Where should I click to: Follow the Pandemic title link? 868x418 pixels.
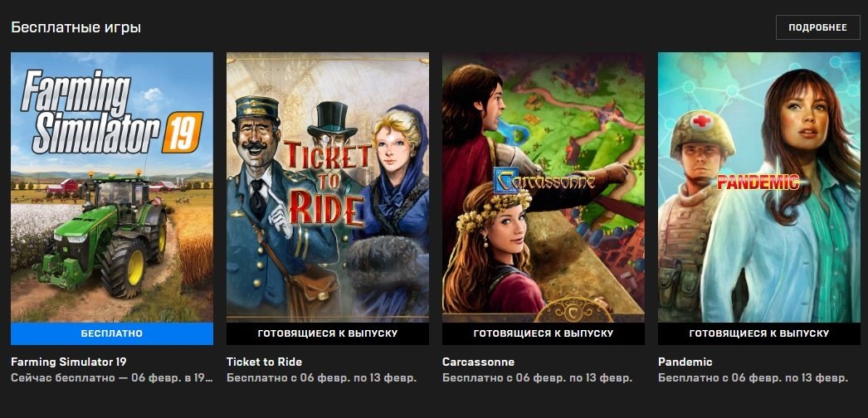coord(685,362)
